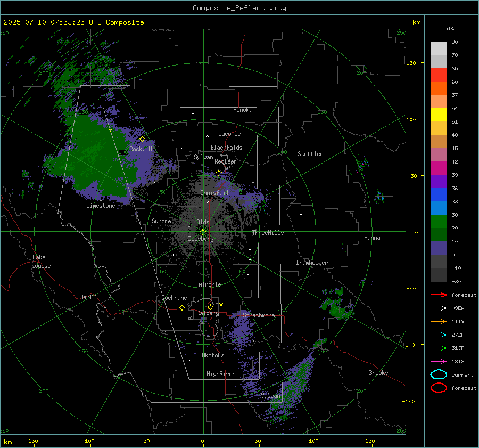Click the 'Brooks' map label

point(378,373)
